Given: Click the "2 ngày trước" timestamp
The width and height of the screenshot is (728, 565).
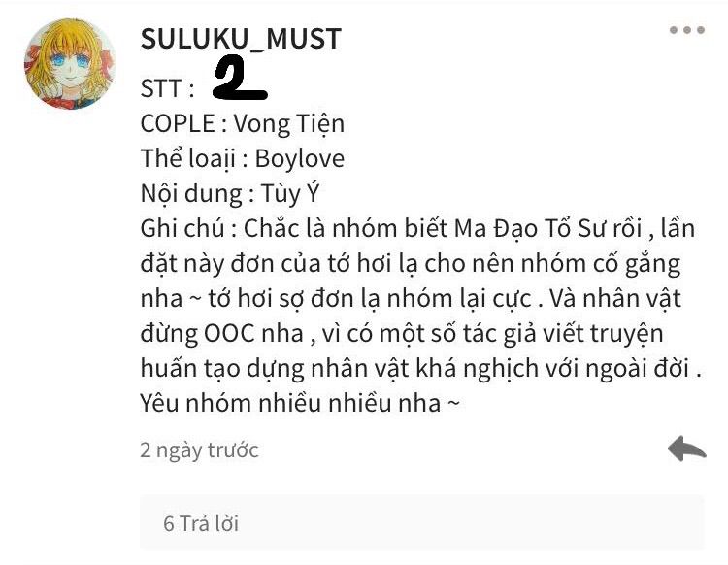Looking at the screenshot, I should [x=199, y=450].
